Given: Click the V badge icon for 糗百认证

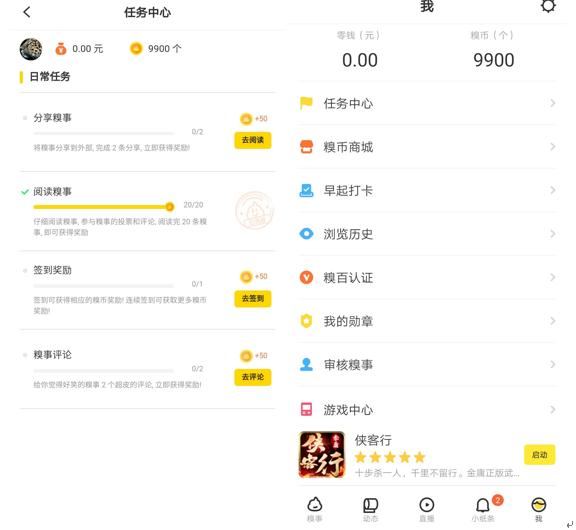Looking at the screenshot, I should click(306, 277).
